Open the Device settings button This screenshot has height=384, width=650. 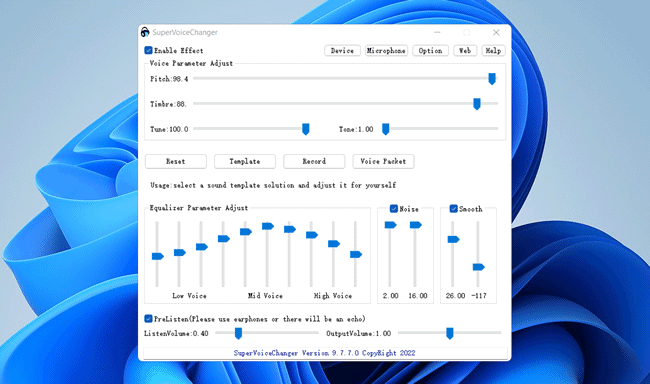tap(342, 51)
